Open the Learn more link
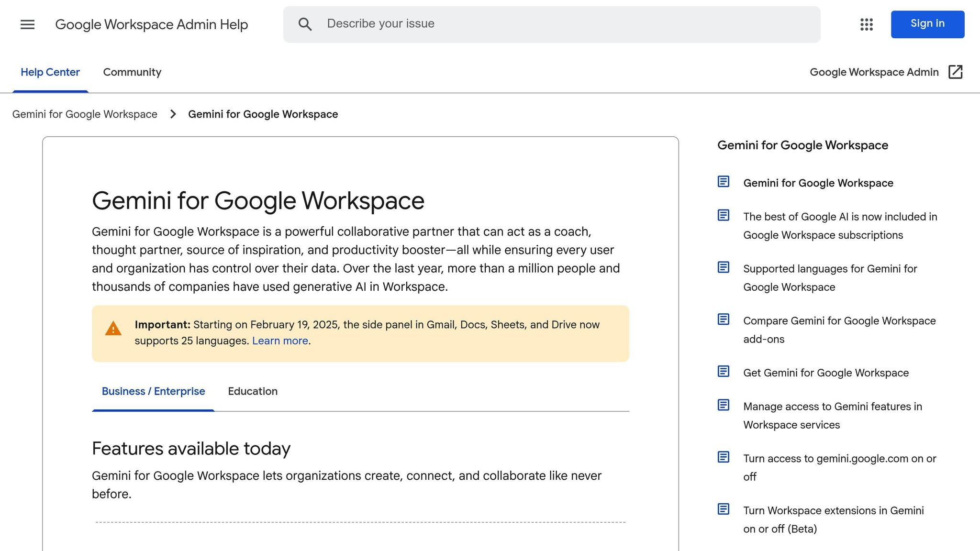Image resolution: width=980 pixels, height=551 pixels. 280,341
